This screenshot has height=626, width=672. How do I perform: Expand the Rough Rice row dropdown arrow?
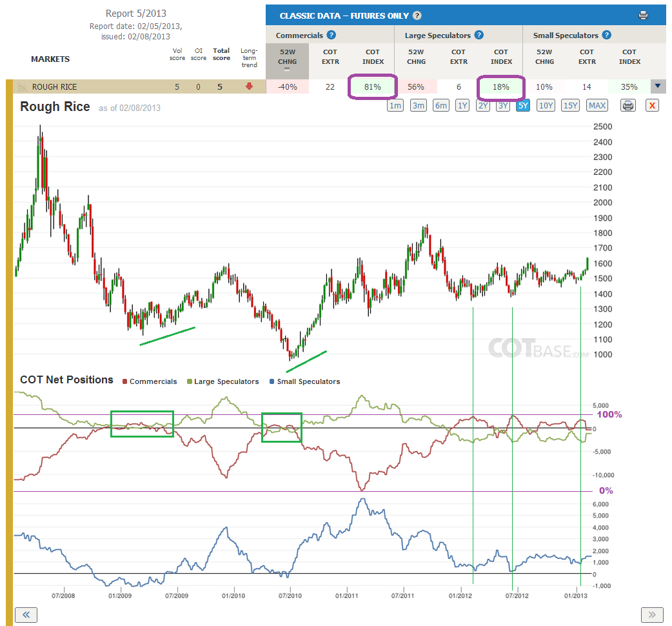click(x=658, y=86)
